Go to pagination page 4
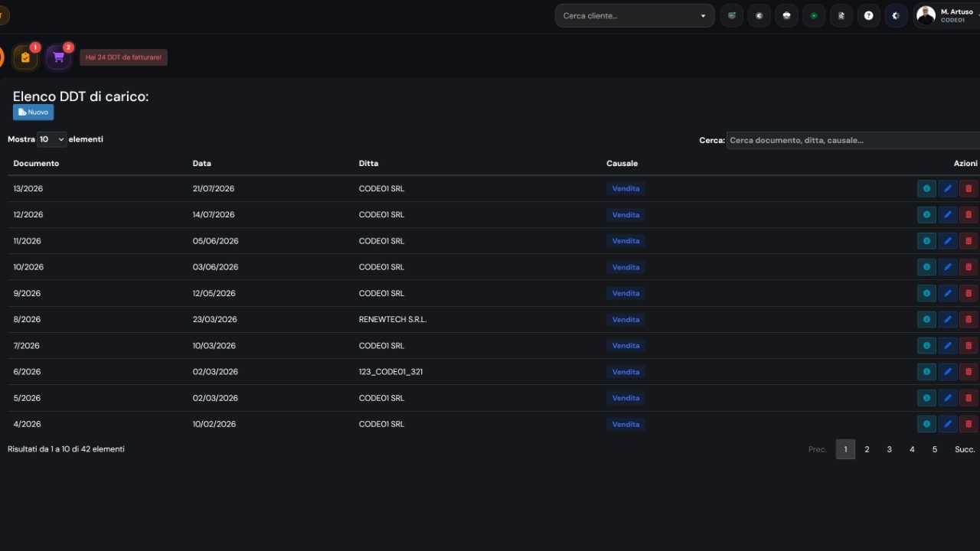The image size is (980, 551). (x=912, y=449)
